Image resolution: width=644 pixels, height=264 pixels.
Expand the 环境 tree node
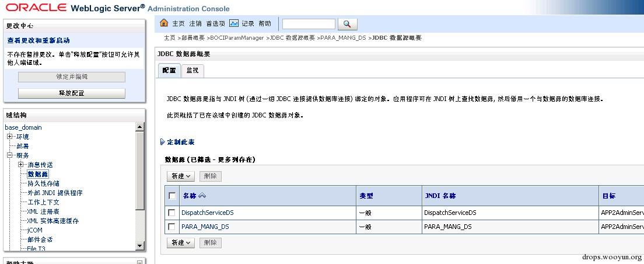[x=9, y=137]
